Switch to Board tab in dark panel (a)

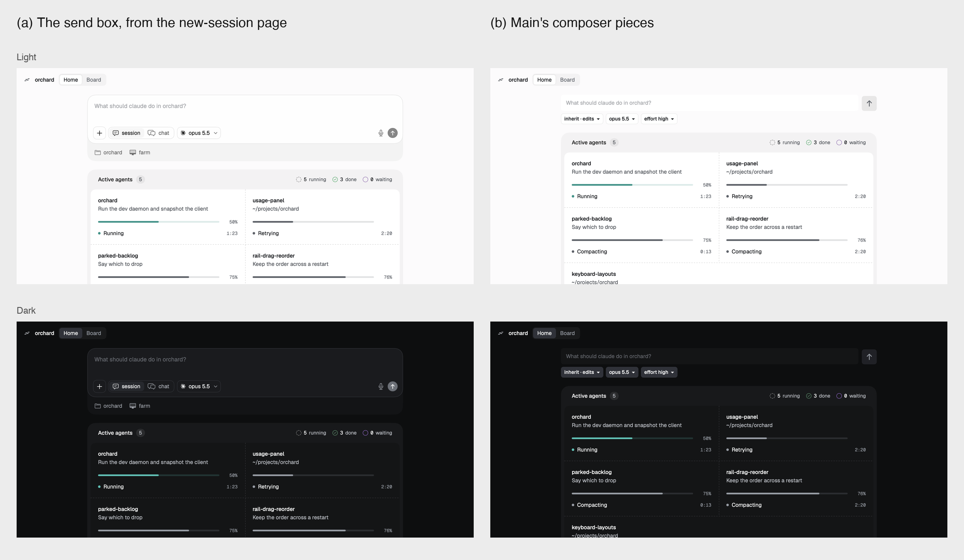pos(93,333)
